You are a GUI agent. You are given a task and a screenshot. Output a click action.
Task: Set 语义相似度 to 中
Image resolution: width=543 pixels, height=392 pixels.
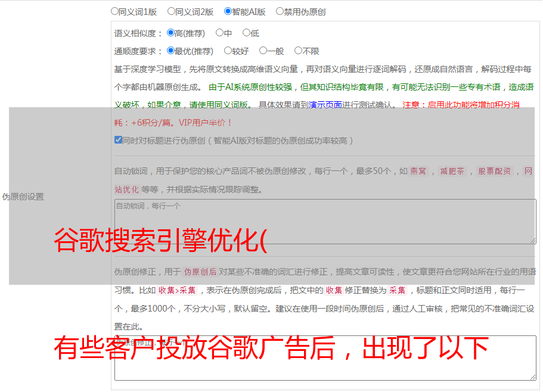219,33
